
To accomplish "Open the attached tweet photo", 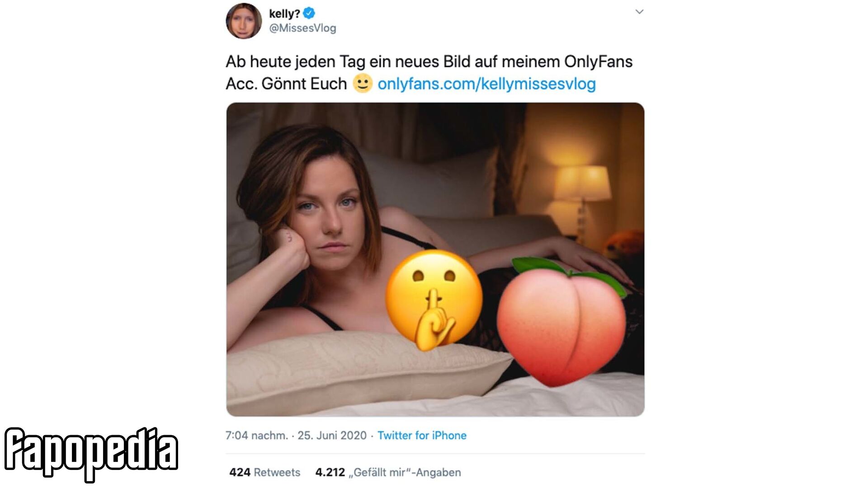I will click(x=435, y=259).
